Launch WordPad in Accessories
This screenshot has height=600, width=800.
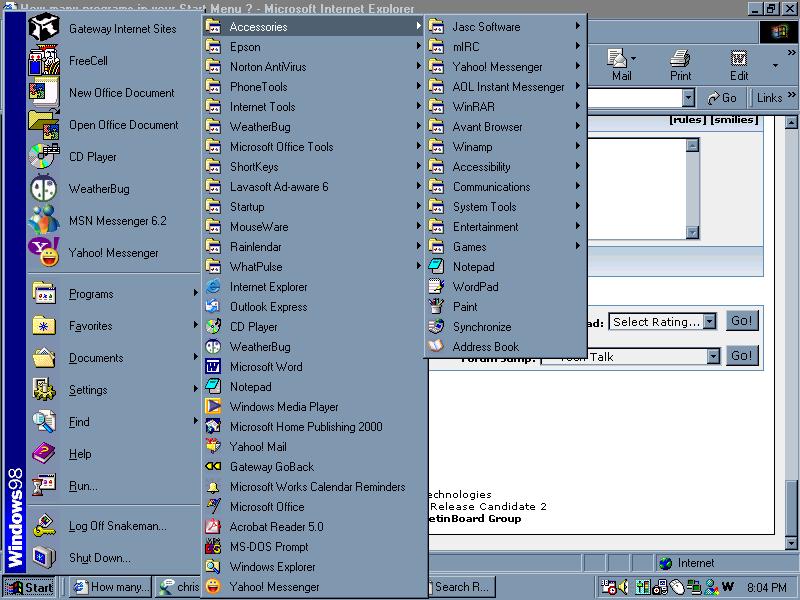click(505, 287)
